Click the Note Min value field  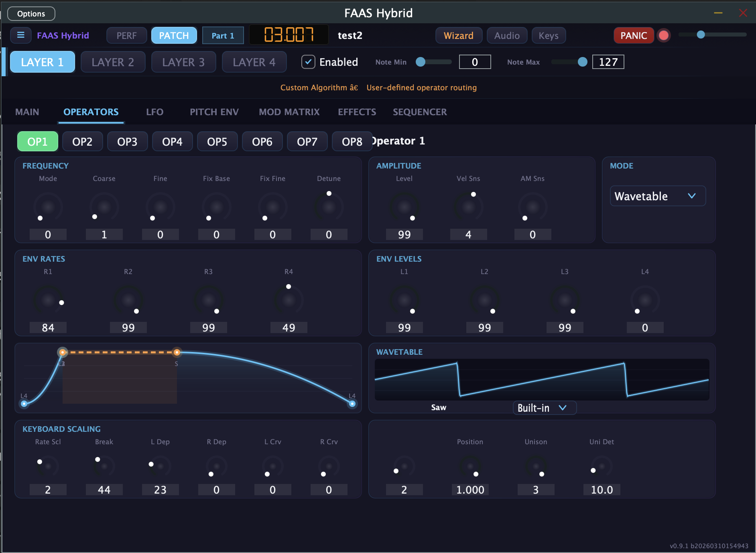pyautogui.click(x=475, y=62)
